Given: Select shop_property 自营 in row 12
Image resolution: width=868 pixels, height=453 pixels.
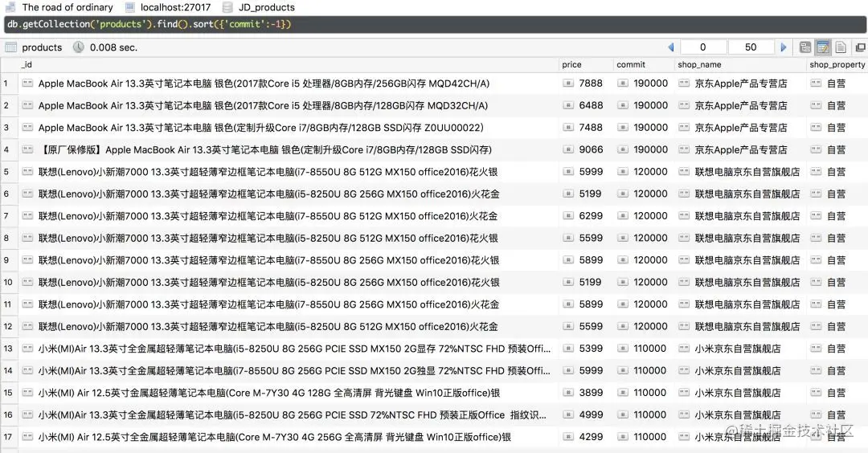Looking at the screenshot, I should click(x=836, y=327).
